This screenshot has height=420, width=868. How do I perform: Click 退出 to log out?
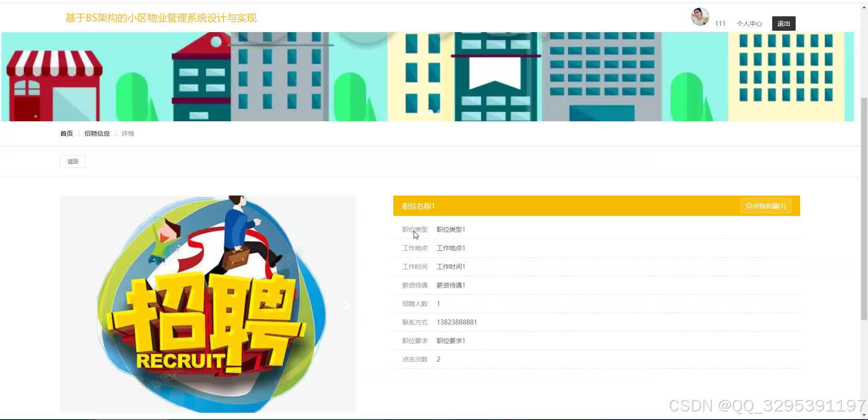(x=783, y=23)
